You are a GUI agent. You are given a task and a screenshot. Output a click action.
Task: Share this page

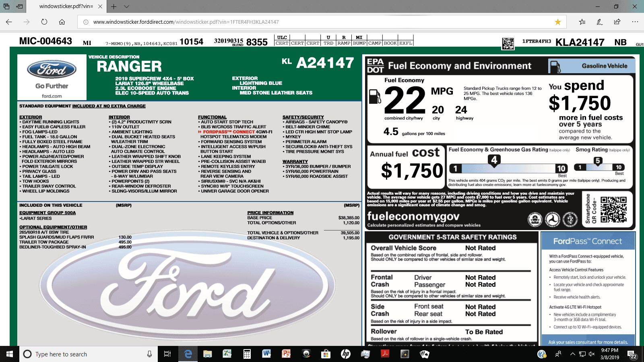click(x=617, y=22)
